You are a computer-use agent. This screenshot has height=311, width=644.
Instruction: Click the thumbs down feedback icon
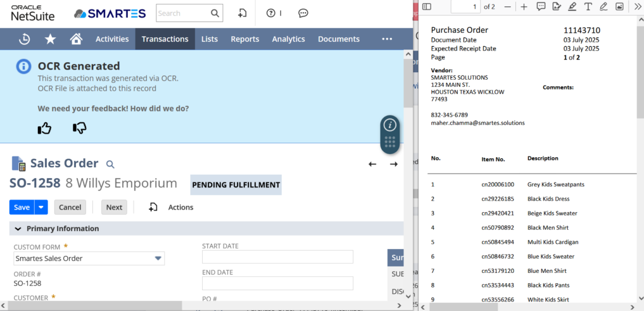[80, 129]
